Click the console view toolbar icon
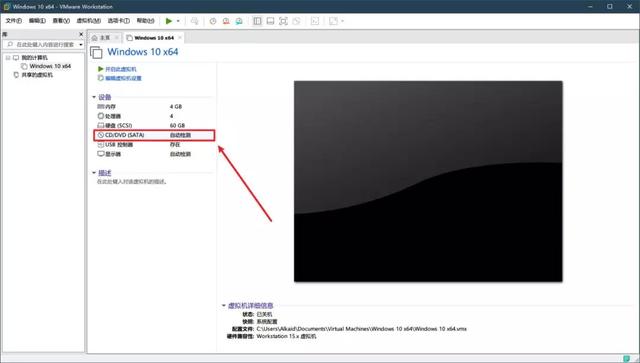 pos(315,21)
